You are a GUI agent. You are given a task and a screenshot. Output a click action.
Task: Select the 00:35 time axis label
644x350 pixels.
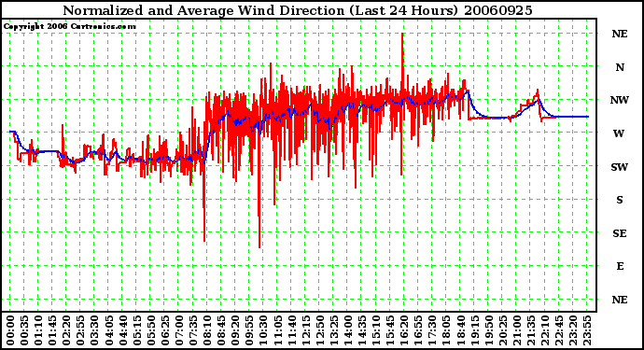tap(24, 330)
